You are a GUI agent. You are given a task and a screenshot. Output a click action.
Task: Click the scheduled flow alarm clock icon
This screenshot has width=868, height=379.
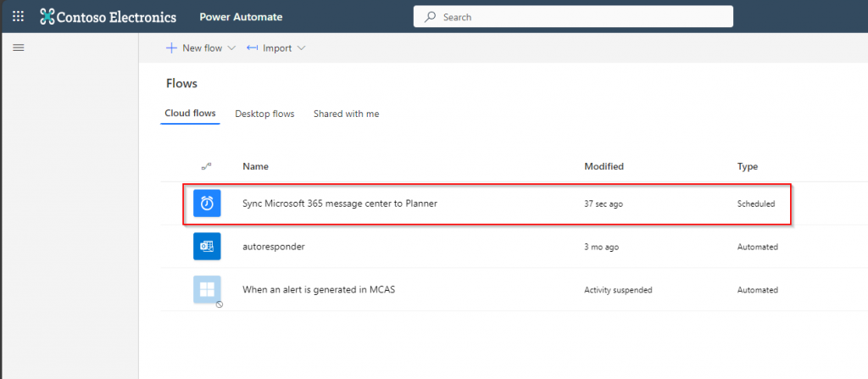[x=207, y=203]
